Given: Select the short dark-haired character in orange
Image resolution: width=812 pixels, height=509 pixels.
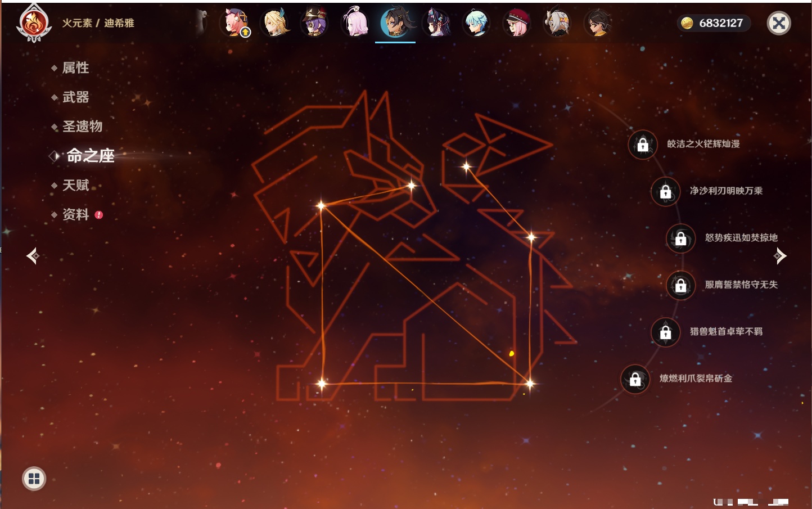Looking at the screenshot, I should (x=597, y=23).
